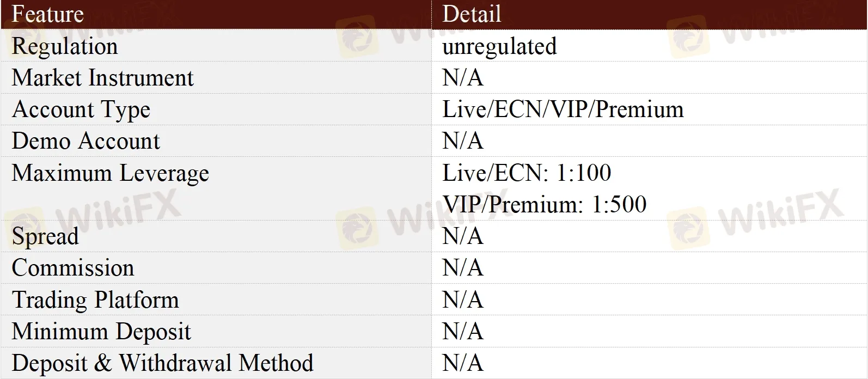Click the N/A value for Demo Account
The image size is (868, 379).
point(463,141)
